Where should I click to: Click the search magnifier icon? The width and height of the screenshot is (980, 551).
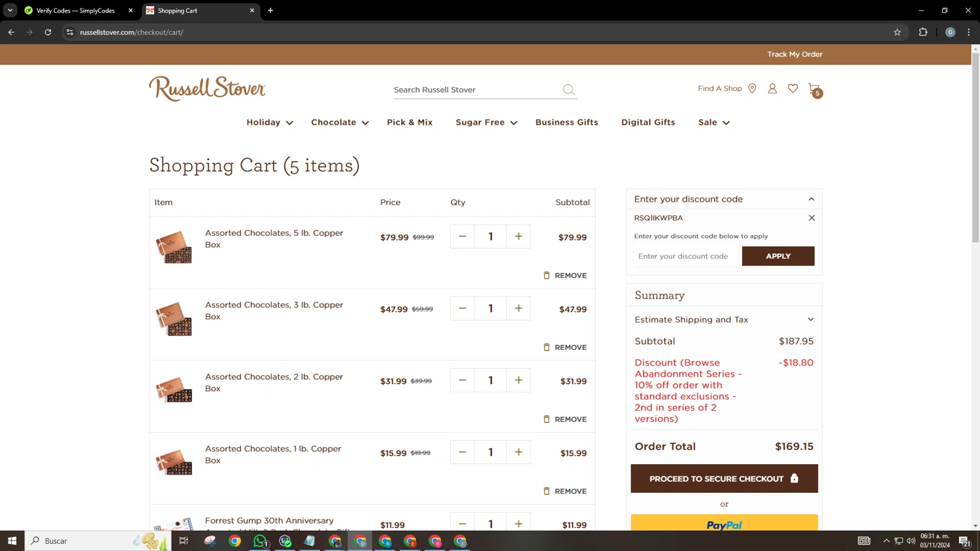(569, 89)
